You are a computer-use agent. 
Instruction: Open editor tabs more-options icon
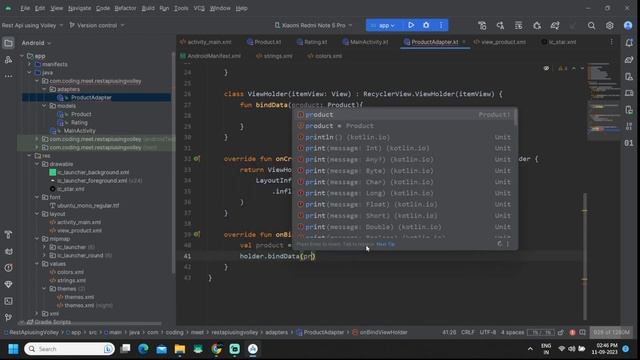[611, 42]
